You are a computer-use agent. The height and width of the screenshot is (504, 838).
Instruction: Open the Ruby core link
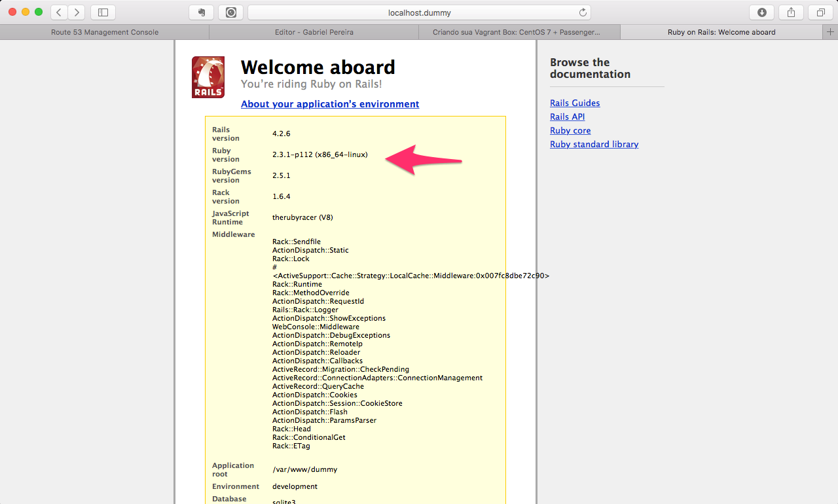[570, 130]
